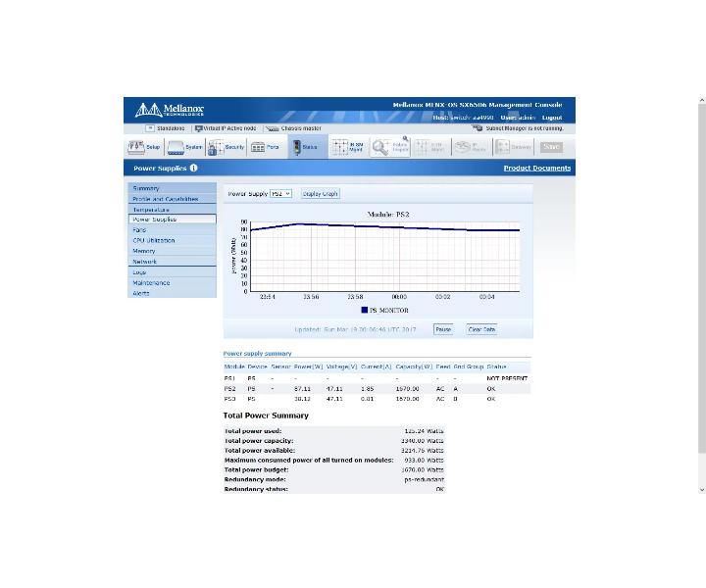This screenshot has width=706, height=588.
Task: Click the System toolbar icon
Action: [185, 147]
